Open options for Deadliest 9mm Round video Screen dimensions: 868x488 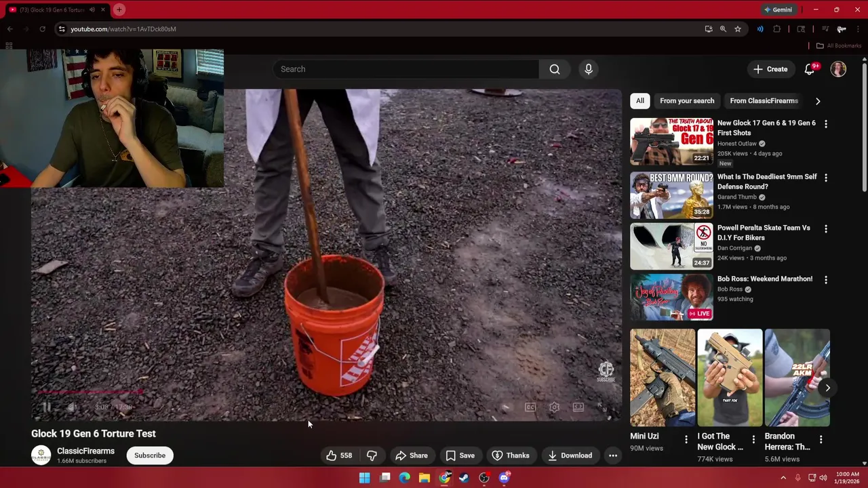(x=825, y=178)
